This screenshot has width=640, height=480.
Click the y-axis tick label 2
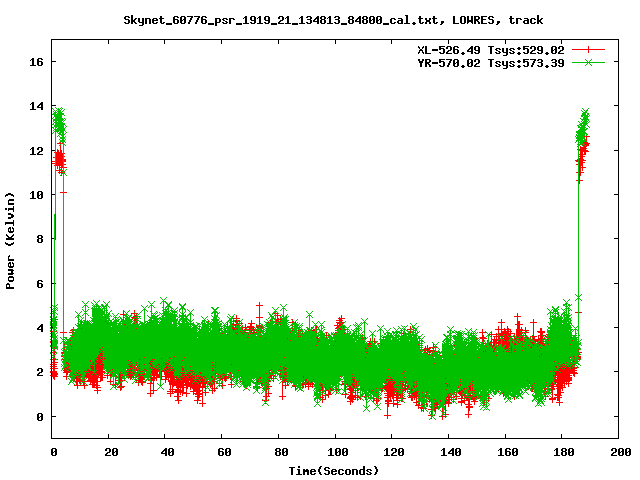[40, 372]
